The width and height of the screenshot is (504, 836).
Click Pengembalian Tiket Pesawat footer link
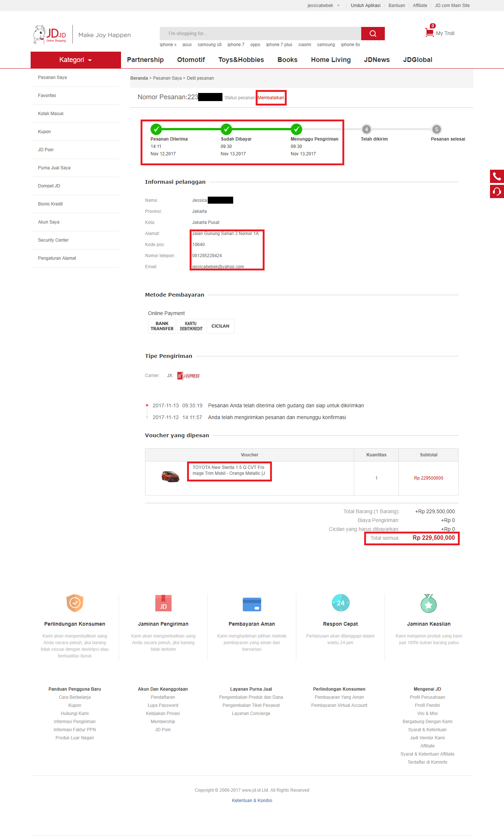[251, 705]
